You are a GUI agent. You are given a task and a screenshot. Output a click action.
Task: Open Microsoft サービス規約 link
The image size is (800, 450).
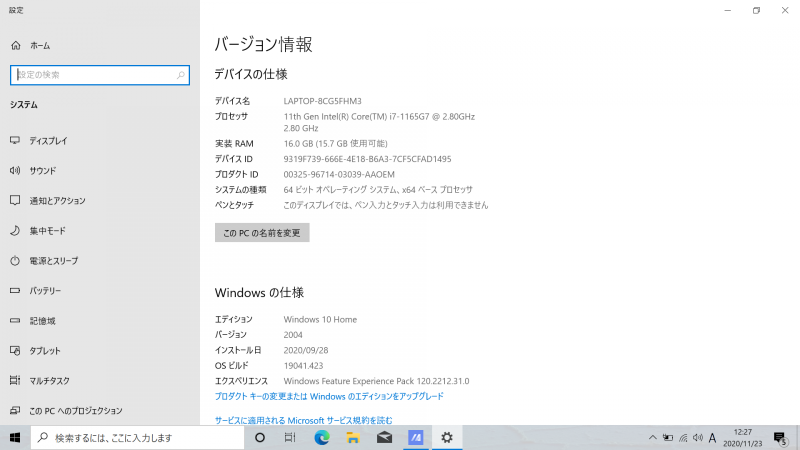[x=304, y=420]
